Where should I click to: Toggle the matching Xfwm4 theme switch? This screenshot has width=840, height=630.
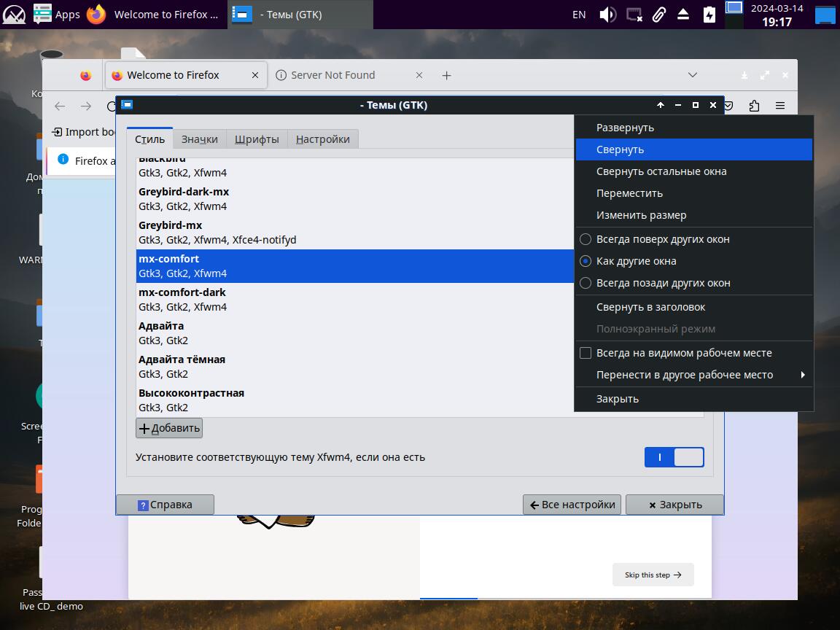tap(674, 457)
